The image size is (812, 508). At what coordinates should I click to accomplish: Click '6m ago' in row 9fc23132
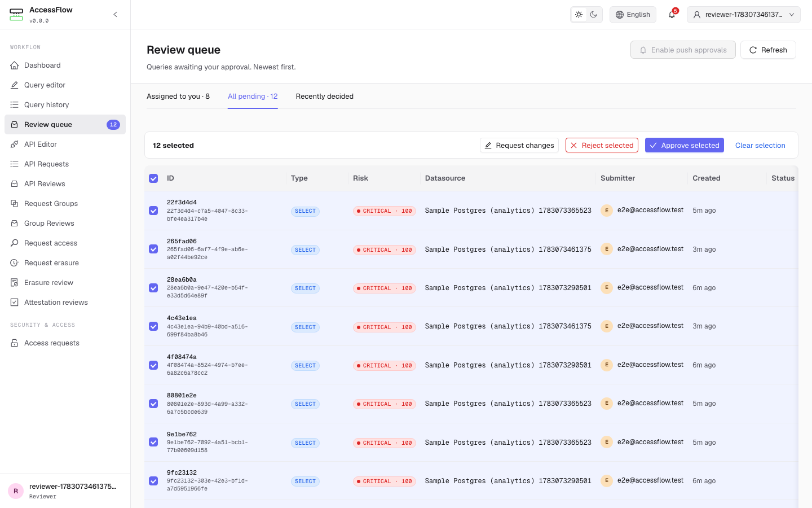704,481
